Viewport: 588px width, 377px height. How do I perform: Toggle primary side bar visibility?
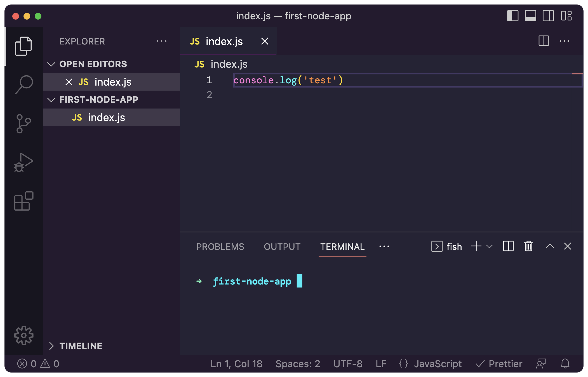(x=513, y=16)
